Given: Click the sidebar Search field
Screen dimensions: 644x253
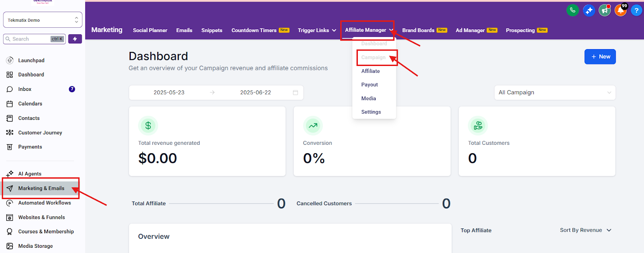Looking at the screenshot, I should pyautogui.click(x=34, y=39).
